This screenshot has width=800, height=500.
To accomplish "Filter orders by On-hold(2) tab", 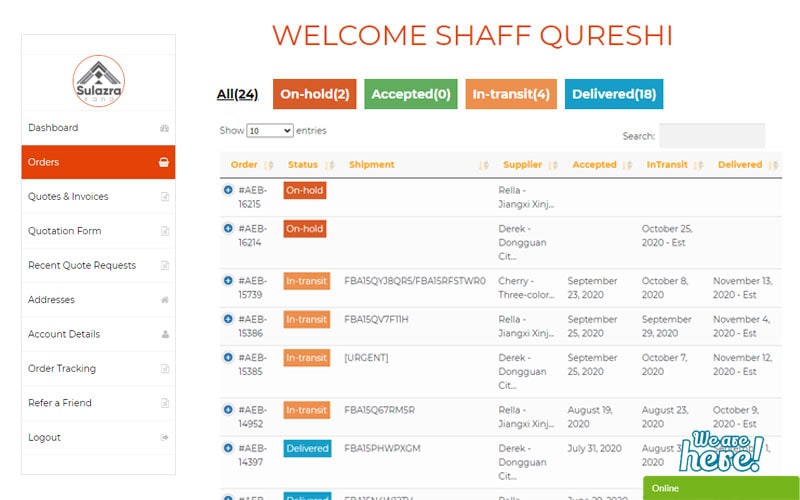I will pyautogui.click(x=315, y=94).
